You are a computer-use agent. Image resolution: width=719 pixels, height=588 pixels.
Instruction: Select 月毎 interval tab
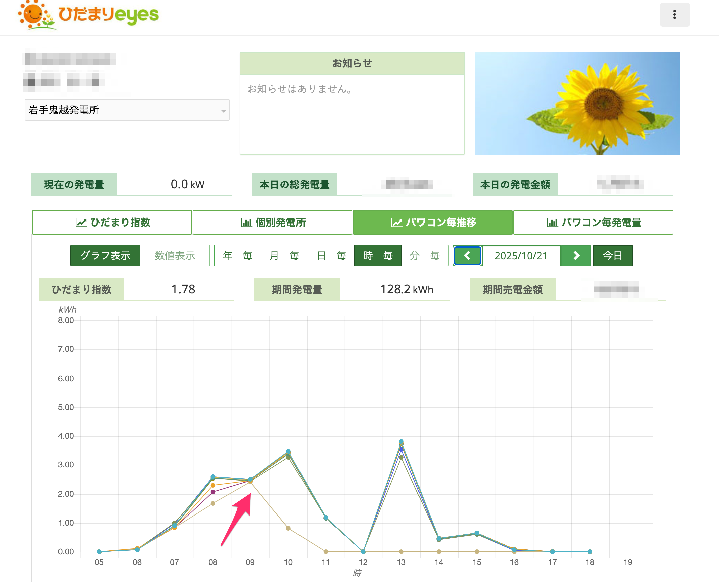click(284, 255)
